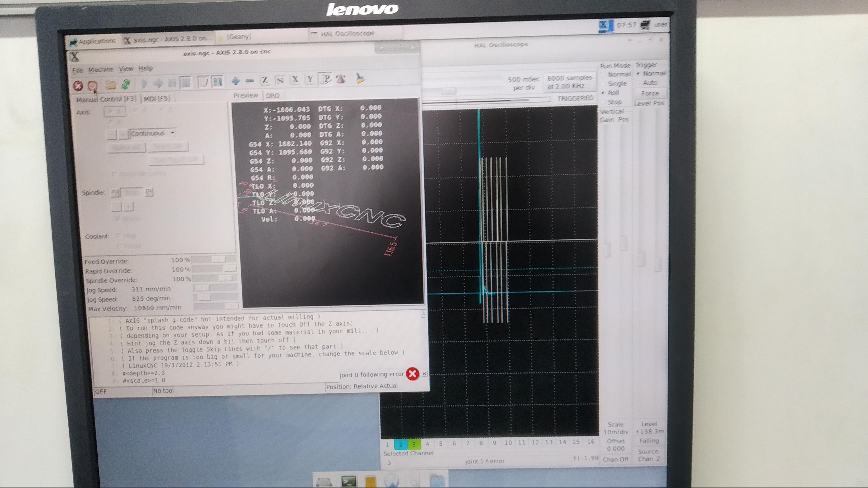868x488 pixels.
Task: Enable the Mist coolant checkbox
Action: tap(126, 236)
